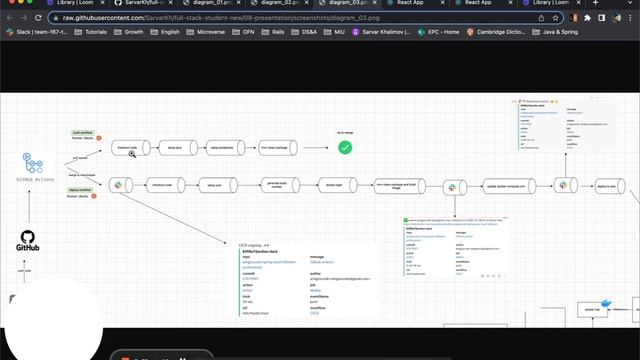Screen dimensions: 640x360
Task: Close the diagram_01.png tab
Action: click(x=239, y=3)
